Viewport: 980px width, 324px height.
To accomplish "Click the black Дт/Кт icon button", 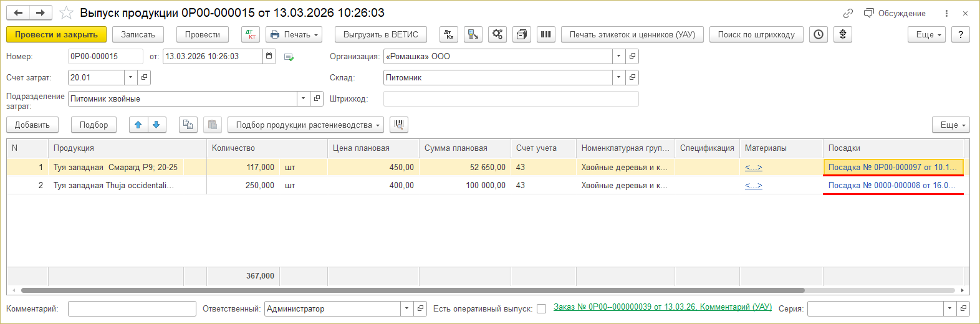I will pyautogui.click(x=449, y=34).
